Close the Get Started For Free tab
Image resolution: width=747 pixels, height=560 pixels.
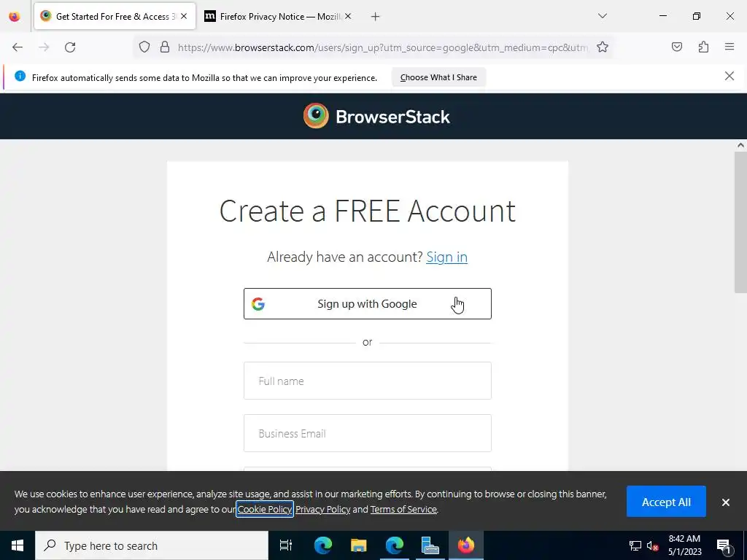click(x=184, y=16)
